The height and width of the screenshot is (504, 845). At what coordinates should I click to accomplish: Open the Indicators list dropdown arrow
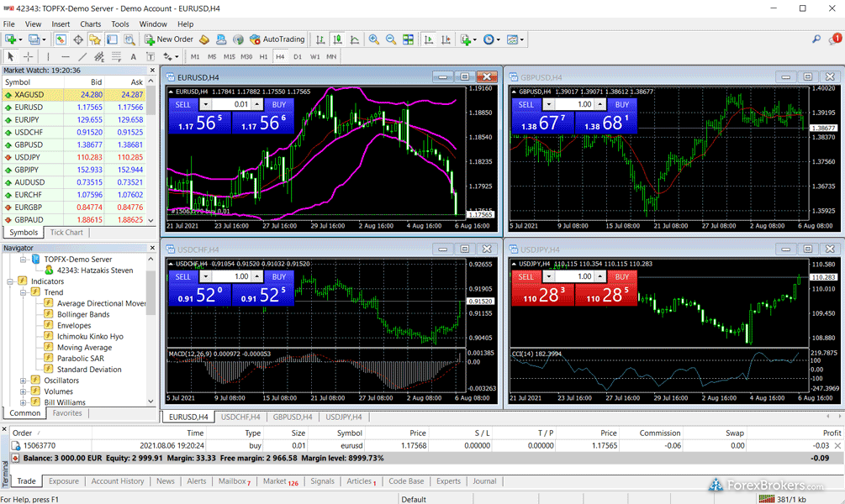coord(475,39)
